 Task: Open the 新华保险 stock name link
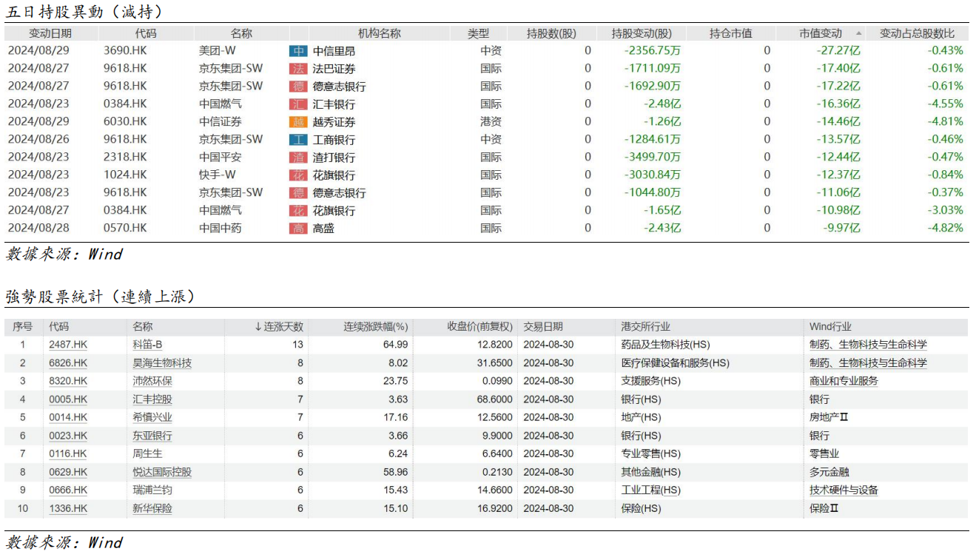[x=152, y=508]
